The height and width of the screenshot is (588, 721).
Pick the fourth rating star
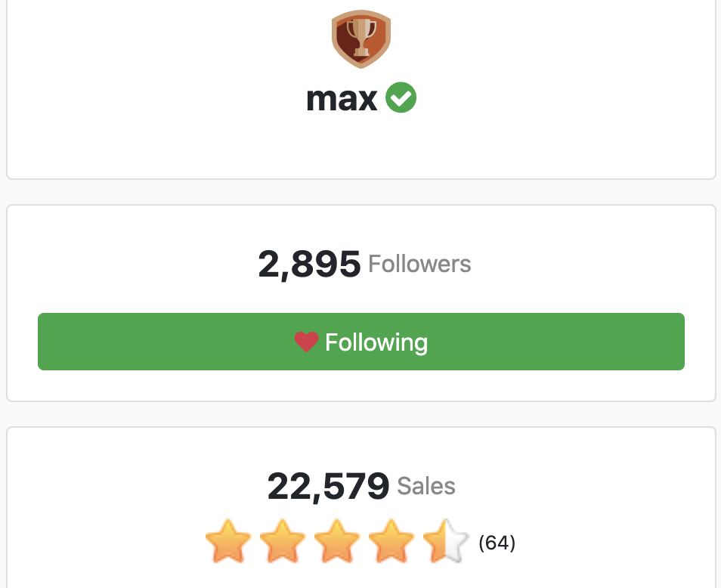pyautogui.click(x=391, y=541)
